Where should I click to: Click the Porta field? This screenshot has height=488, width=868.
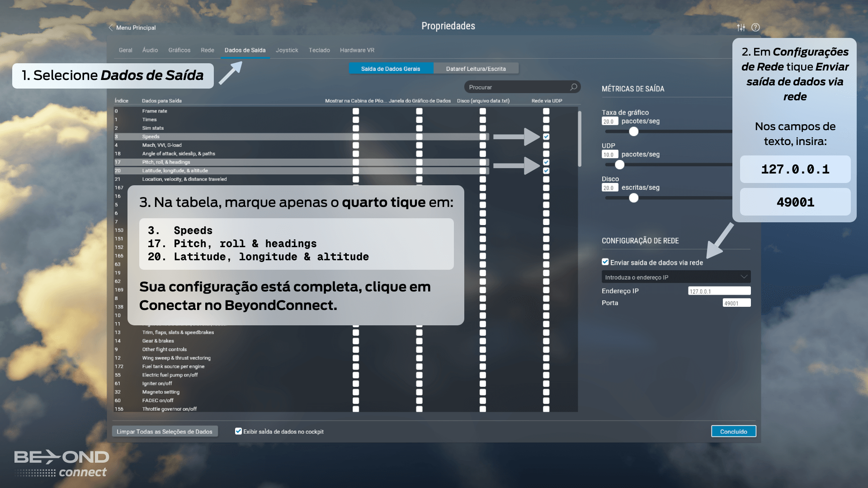(736, 303)
